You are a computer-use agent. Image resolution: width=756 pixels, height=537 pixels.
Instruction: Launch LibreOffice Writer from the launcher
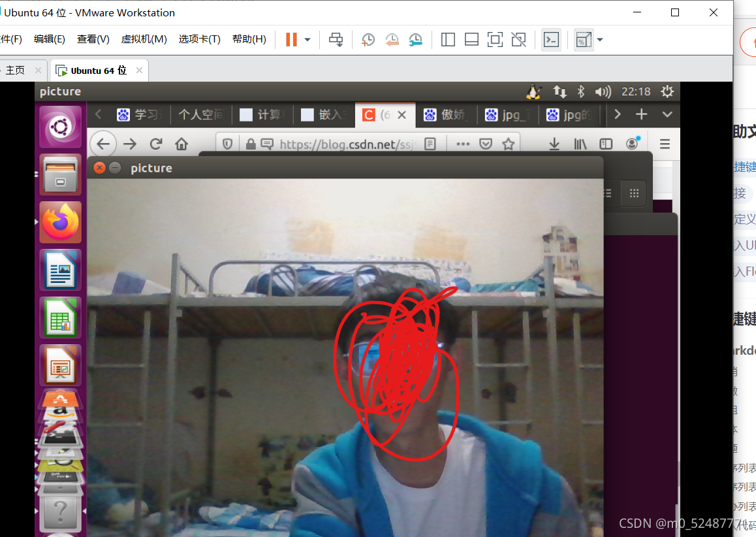(x=60, y=270)
